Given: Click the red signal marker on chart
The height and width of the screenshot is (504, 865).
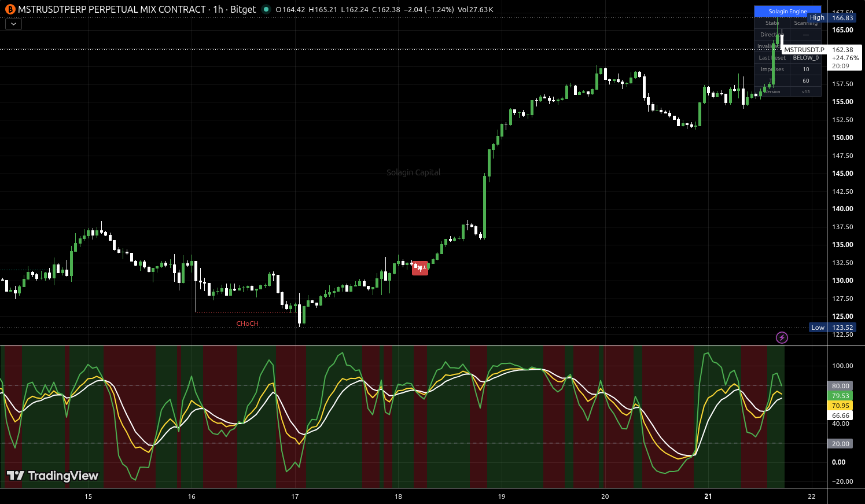Looking at the screenshot, I should pyautogui.click(x=420, y=268).
